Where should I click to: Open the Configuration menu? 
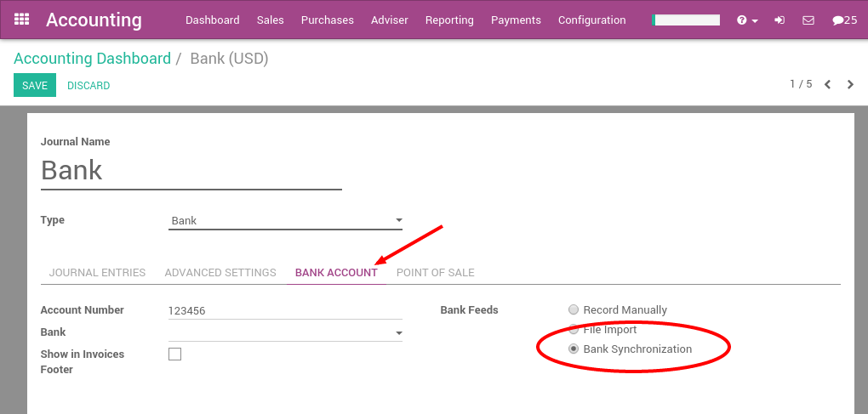click(591, 20)
